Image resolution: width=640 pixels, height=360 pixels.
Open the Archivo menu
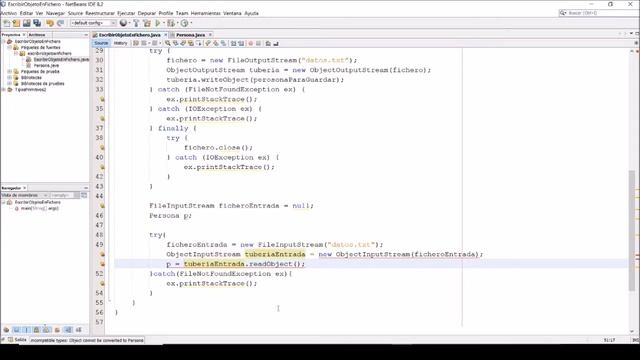9,13
